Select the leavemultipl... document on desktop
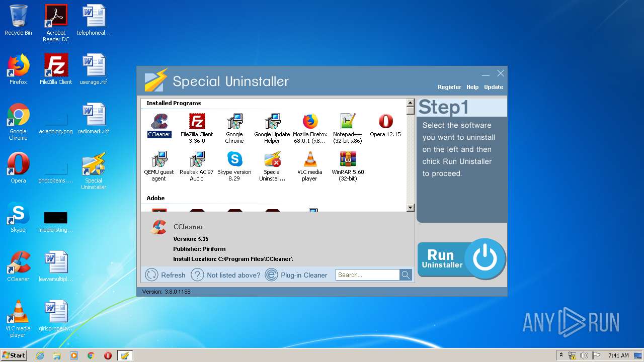644x362 pixels. (56, 266)
